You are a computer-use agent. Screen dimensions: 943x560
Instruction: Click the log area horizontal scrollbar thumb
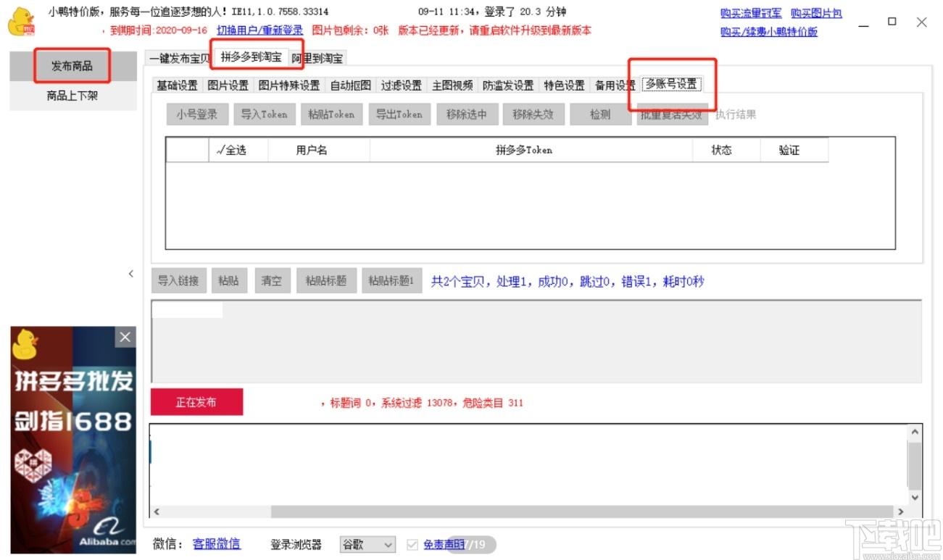pos(582,511)
